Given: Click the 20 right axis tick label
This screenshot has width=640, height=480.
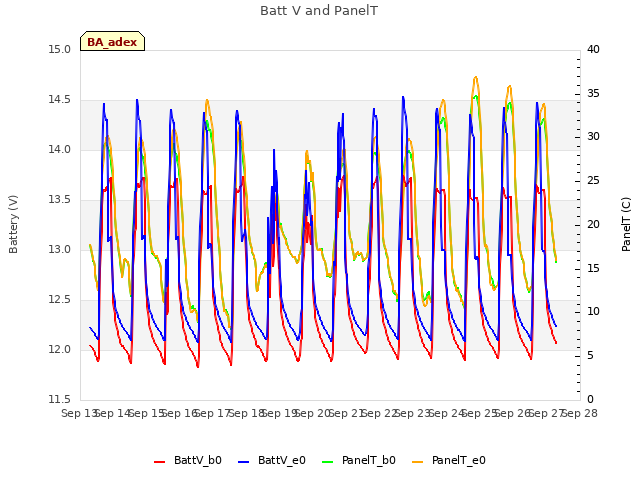Looking at the screenshot, I should (593, 224).
